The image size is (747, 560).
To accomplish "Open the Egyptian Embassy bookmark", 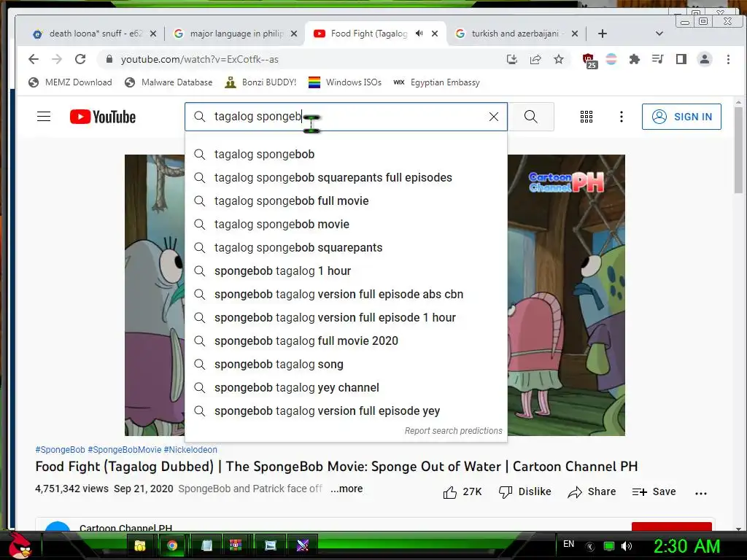I will 436,82.
